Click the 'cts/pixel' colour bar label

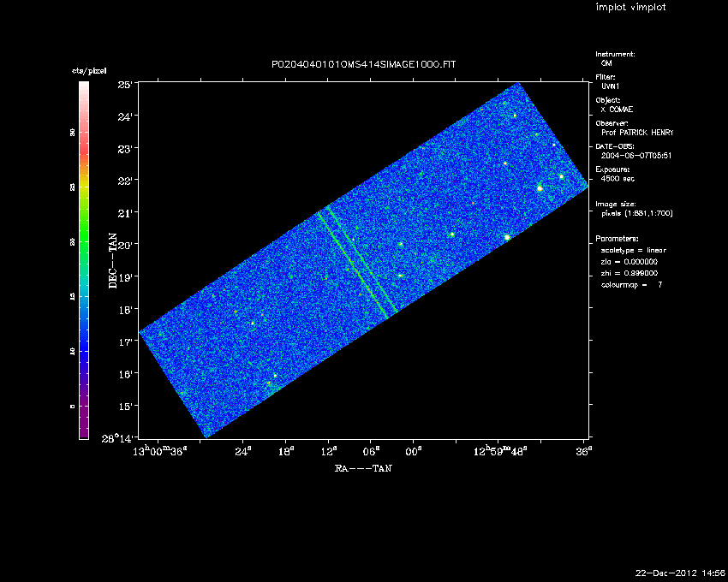89,71
